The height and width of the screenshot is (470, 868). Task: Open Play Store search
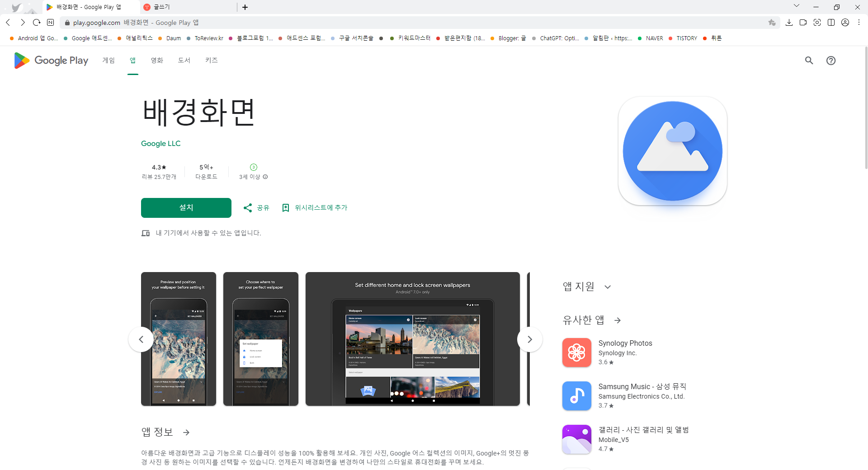(x=809, y=60)
